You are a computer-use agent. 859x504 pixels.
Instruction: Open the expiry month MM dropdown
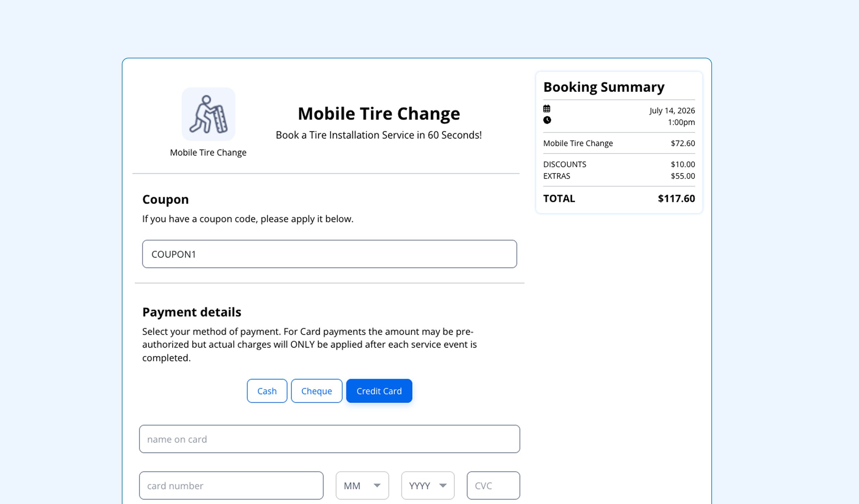(362, 485)
